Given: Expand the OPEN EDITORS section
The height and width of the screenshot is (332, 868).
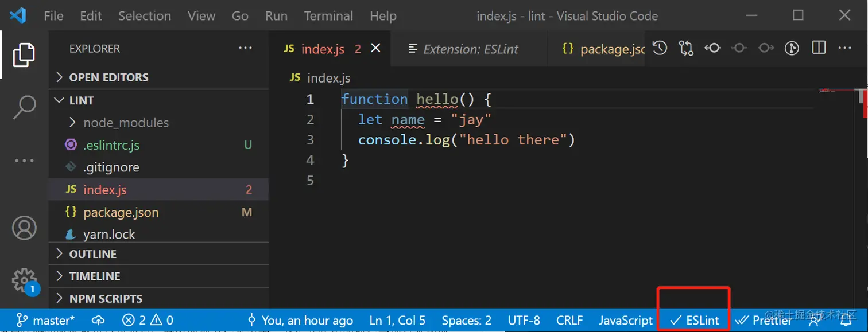Looking at the screenshot, I should 159,77.
